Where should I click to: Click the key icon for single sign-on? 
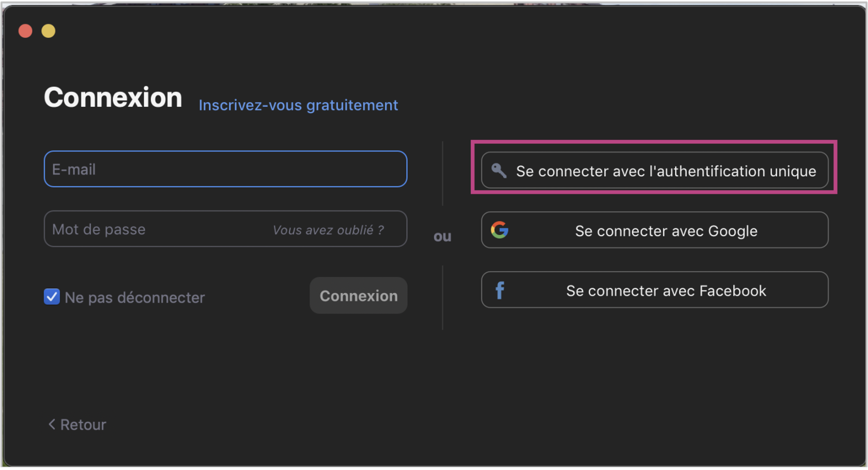(499, 170)
